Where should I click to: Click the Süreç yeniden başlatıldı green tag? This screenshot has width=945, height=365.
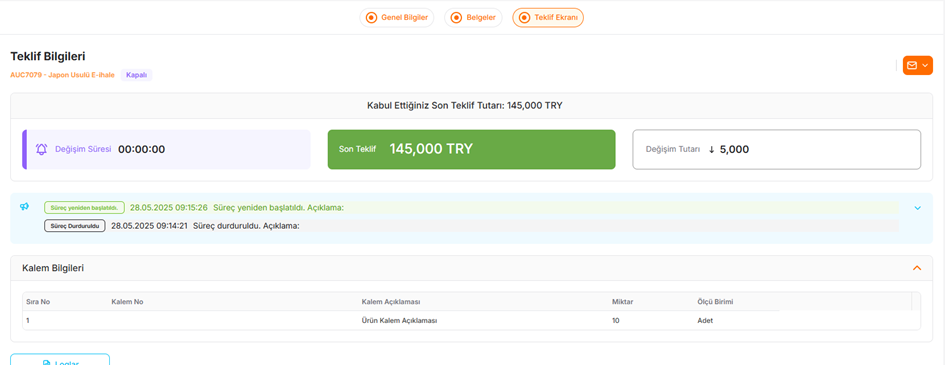click(84, 208)
